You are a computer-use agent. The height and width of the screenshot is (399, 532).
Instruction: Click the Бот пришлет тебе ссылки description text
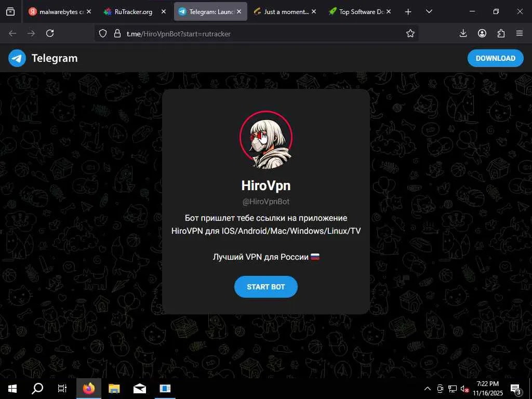266,224
